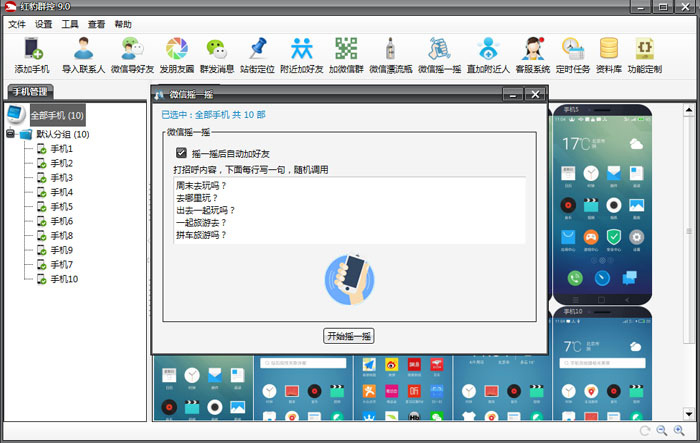Select 手机8 in device tree
Image resolution: width=700 pixels, height=443 pixels.
61,235
